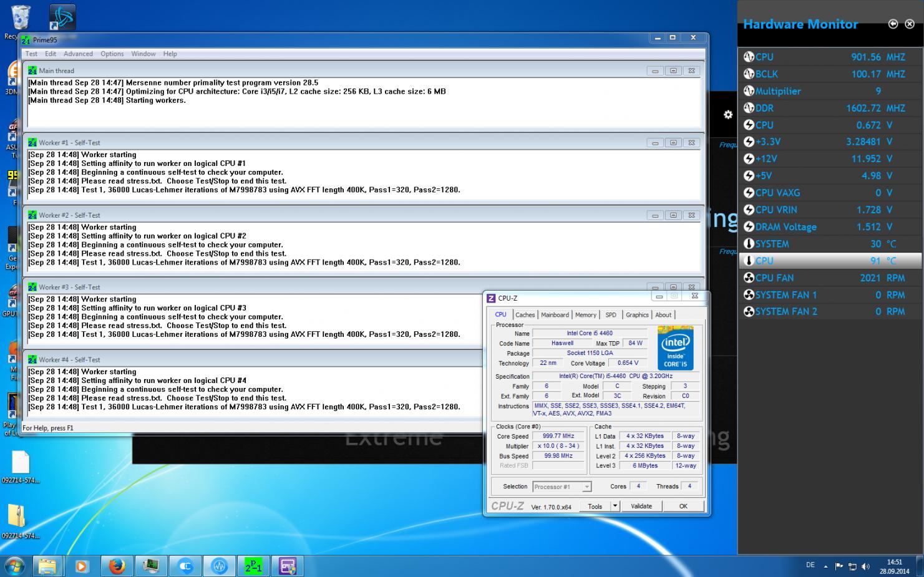
Task: Click the +3.3V lightning icon
Action: (x=749, y=142)
